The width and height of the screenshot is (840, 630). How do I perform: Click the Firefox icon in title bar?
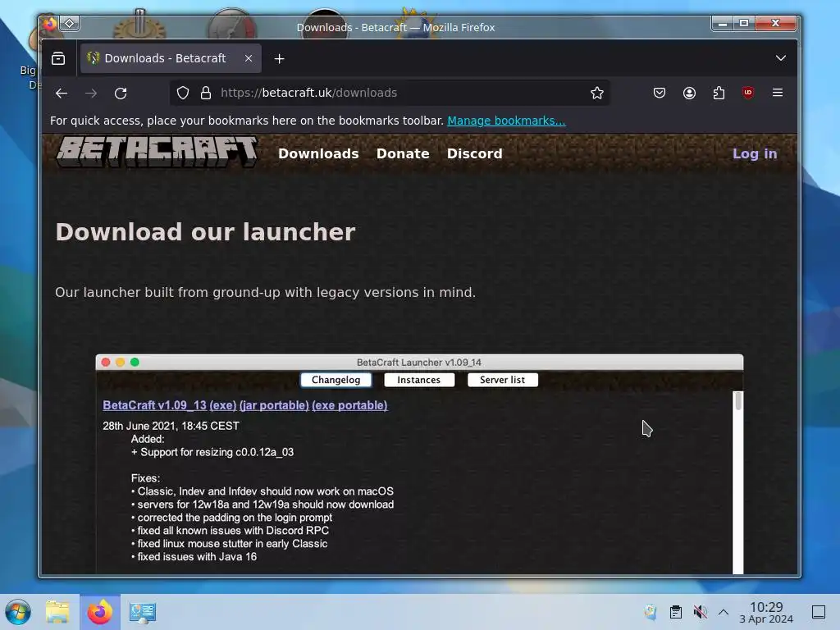(50, 24)
